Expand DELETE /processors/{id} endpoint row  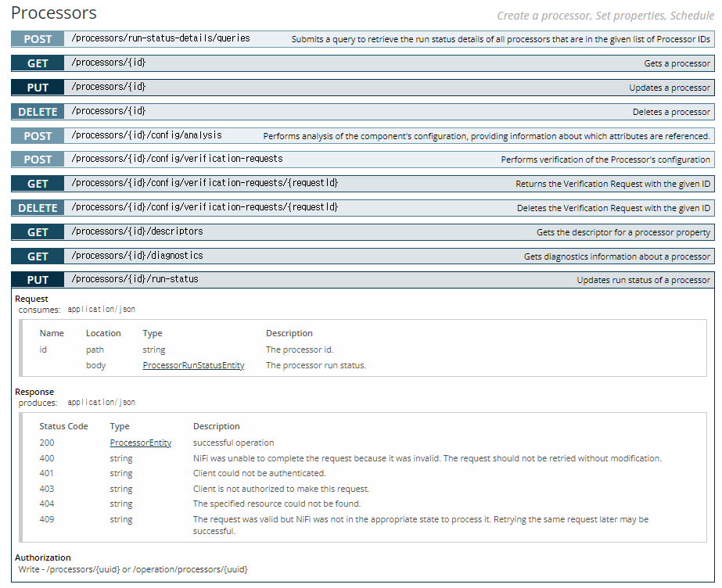pyautogui.click(x=363, y=112)
